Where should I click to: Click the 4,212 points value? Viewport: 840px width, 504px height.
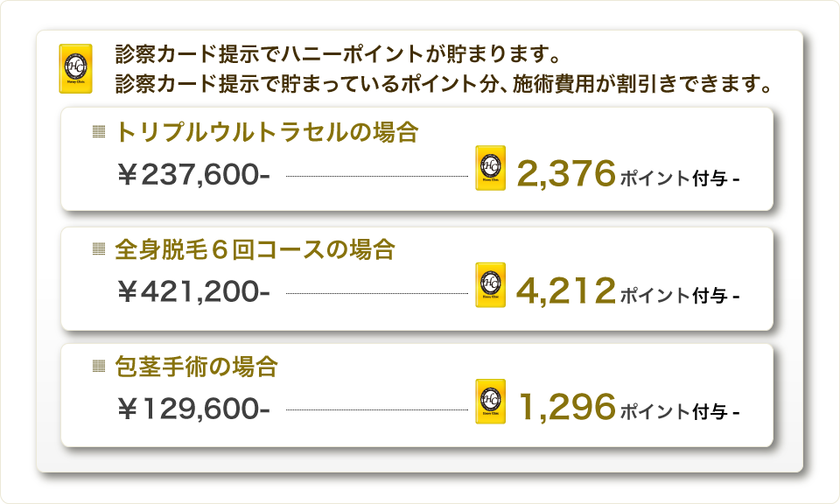(x=566, y=290)
